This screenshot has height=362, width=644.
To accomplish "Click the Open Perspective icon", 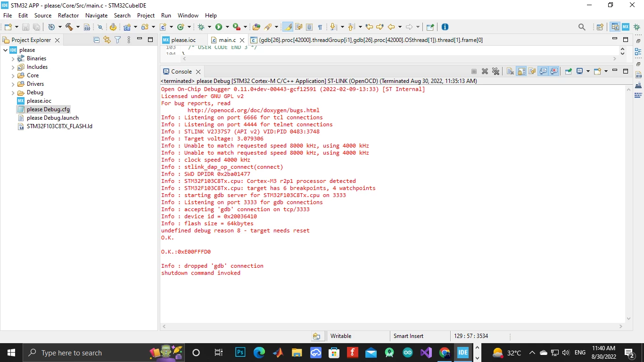I will point(600,27).
